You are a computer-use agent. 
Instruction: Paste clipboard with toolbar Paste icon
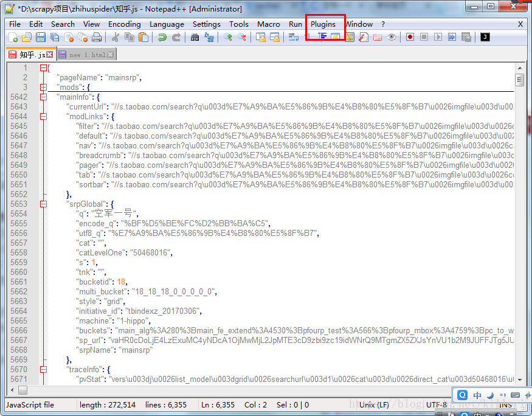143,37
